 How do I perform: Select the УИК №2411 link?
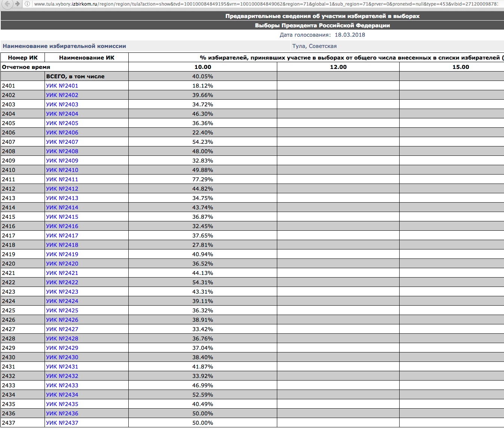point(62,179)
